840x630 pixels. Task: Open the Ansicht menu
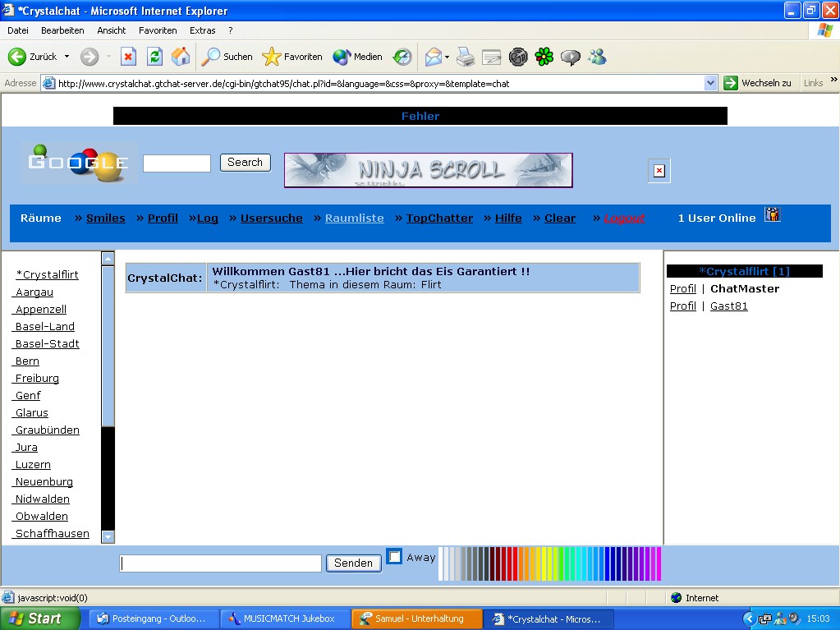(x=112, y=30)
